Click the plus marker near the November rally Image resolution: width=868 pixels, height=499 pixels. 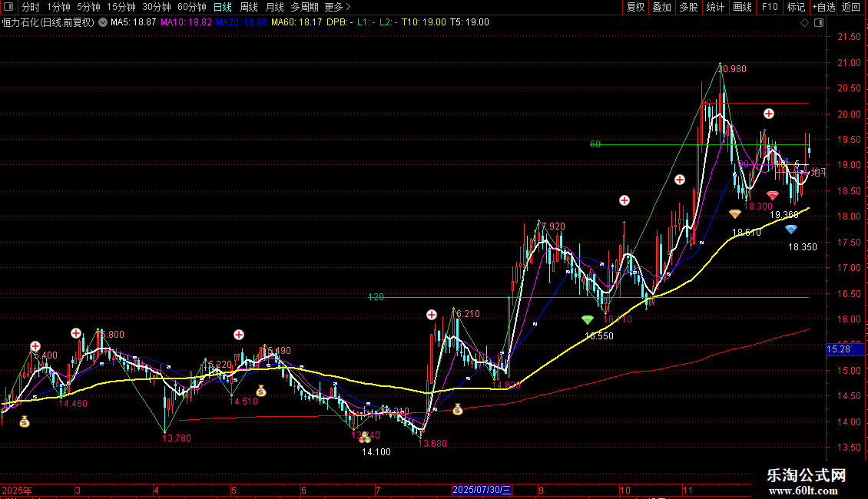point(680,180)
